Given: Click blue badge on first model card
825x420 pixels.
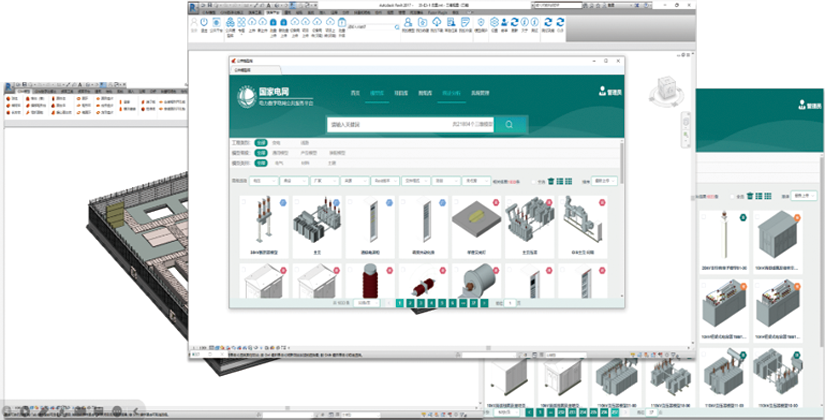Looking at the screenshot, I should click(x=284, y=202).
